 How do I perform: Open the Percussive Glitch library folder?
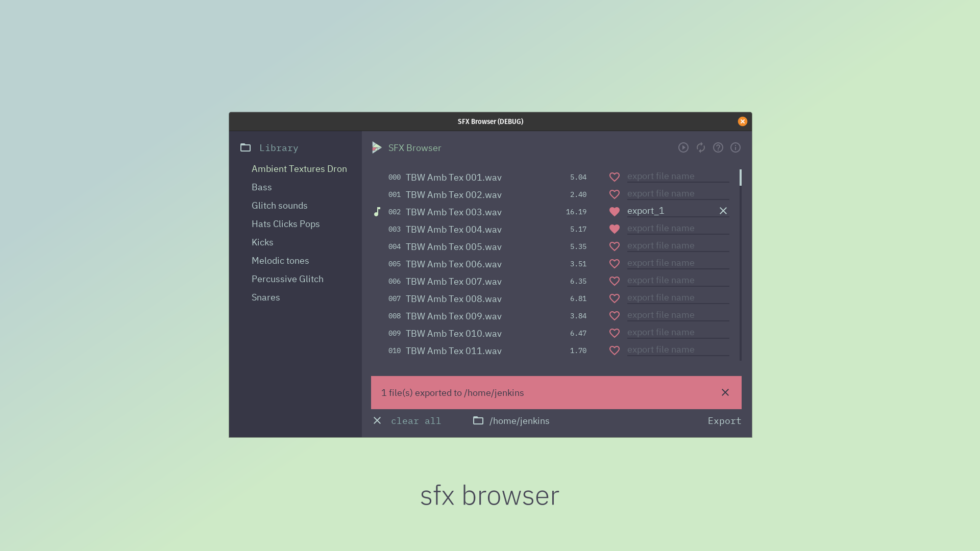[287, 279]
